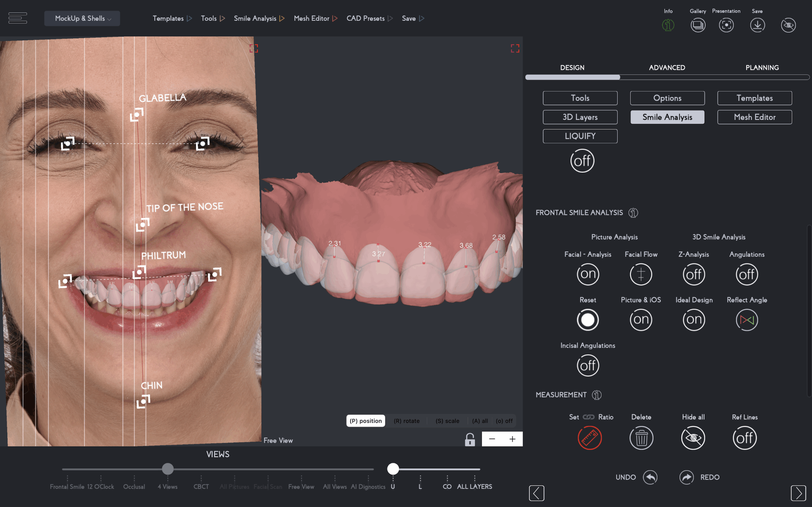The image size is (812, 507).
Task: Click the Facial Flow icon
Action: click(x=641, y=274)
